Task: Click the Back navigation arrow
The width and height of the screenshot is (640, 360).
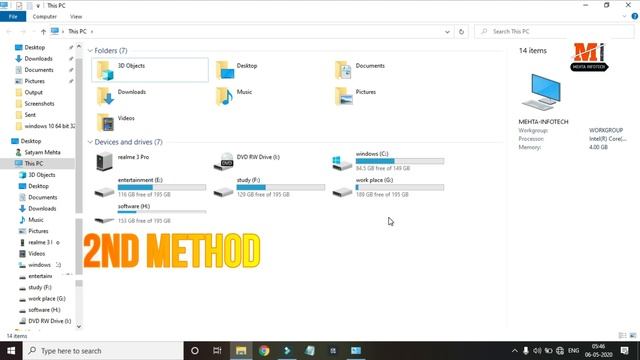Action: [9, 31]
